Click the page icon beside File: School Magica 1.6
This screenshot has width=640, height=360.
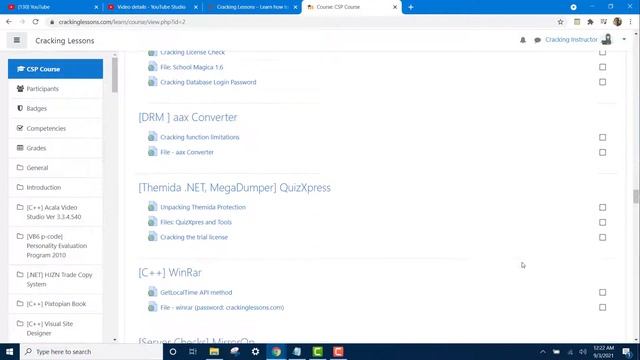coord(152,67)
